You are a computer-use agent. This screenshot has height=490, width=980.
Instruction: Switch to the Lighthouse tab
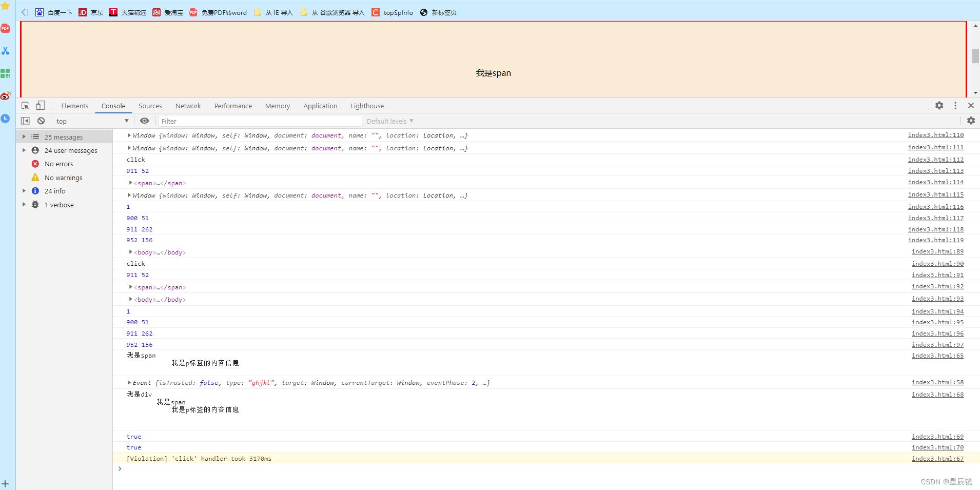[x=367, y=106]
